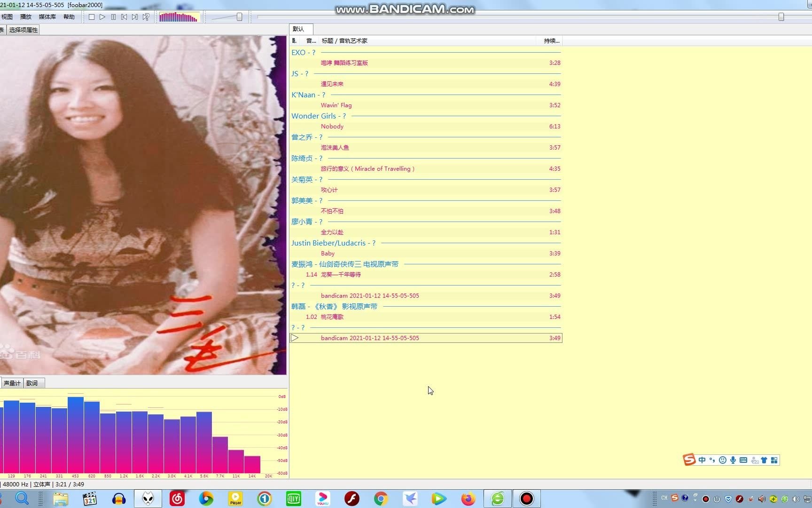This screenshot has width=812, height=508.
Task: Open Media Player Classic 321 in taskbar
Action: [89, 499]
